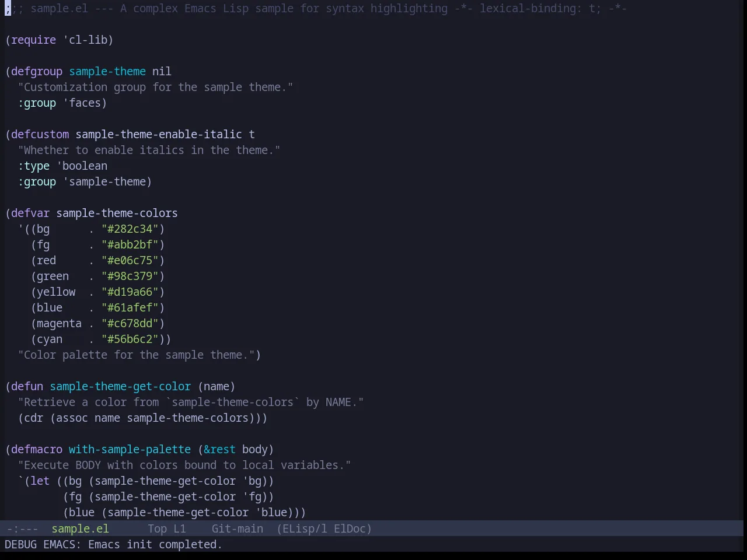Click function name 'sample-theme-get-color' after defun
This screenshot has height=560, width=747.
click(120, 386)
